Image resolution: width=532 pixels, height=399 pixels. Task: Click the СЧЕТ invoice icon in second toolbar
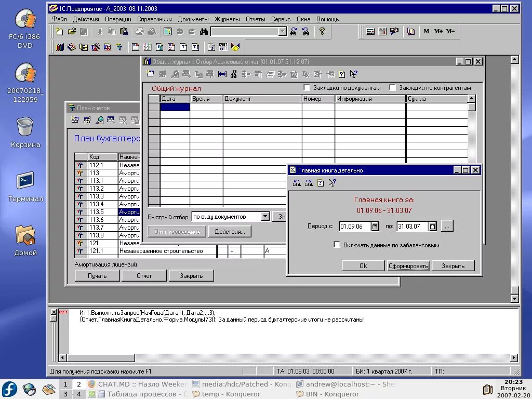(223, 47)
